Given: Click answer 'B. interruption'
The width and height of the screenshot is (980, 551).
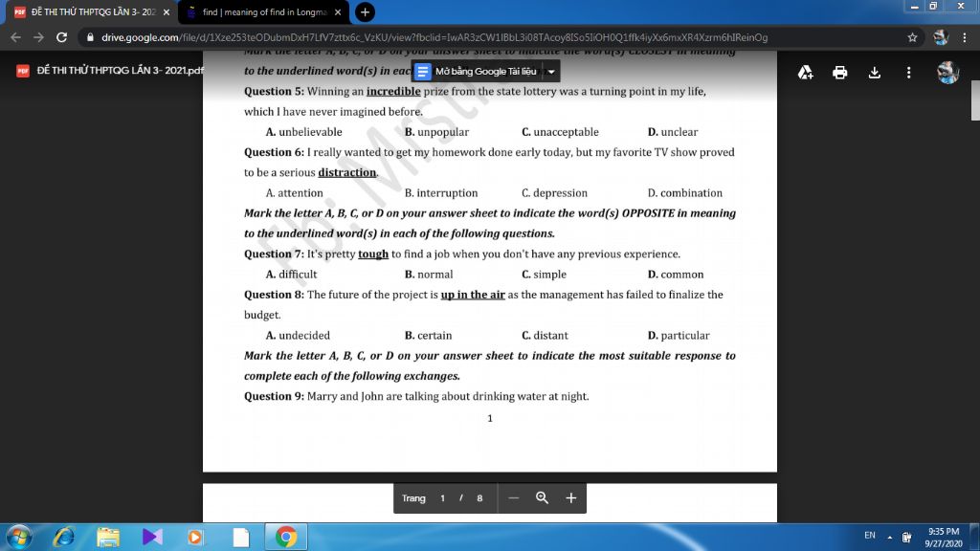Looking at the screenshot, I should [440, 193].
